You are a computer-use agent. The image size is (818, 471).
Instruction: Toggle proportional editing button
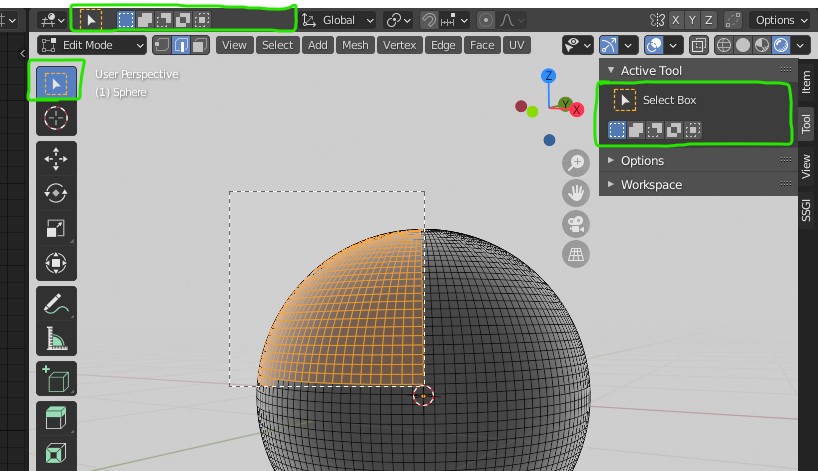(485, 20)
